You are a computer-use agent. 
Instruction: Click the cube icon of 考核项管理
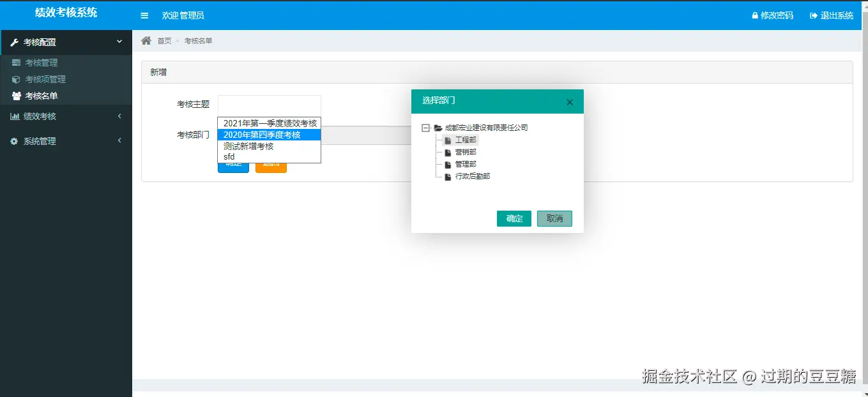point(16,79)
